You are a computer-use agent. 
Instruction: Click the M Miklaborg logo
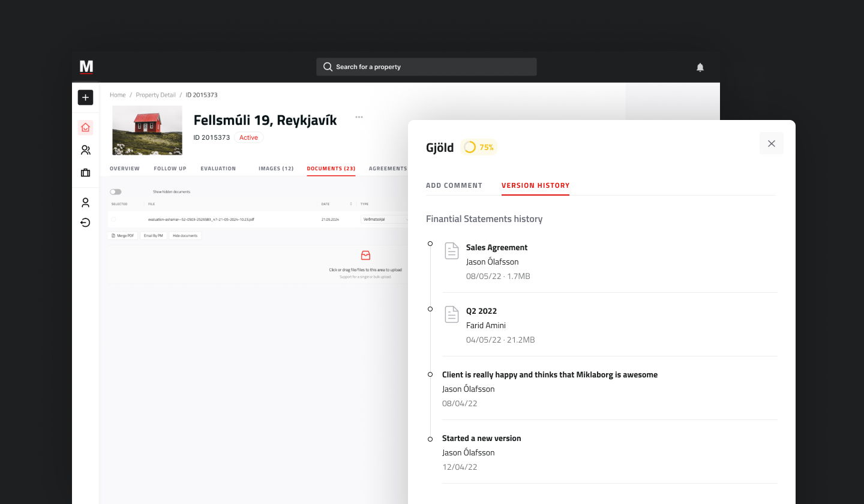coord(86,67)
